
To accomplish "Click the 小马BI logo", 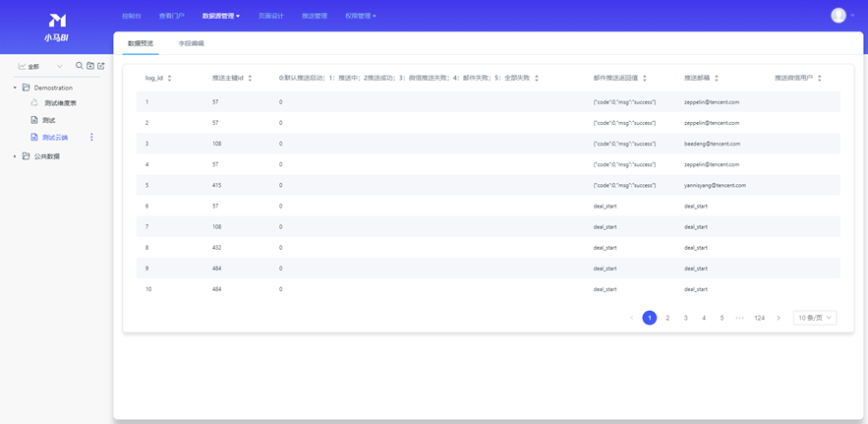I will pyautogui.click(x=57, y=27).
